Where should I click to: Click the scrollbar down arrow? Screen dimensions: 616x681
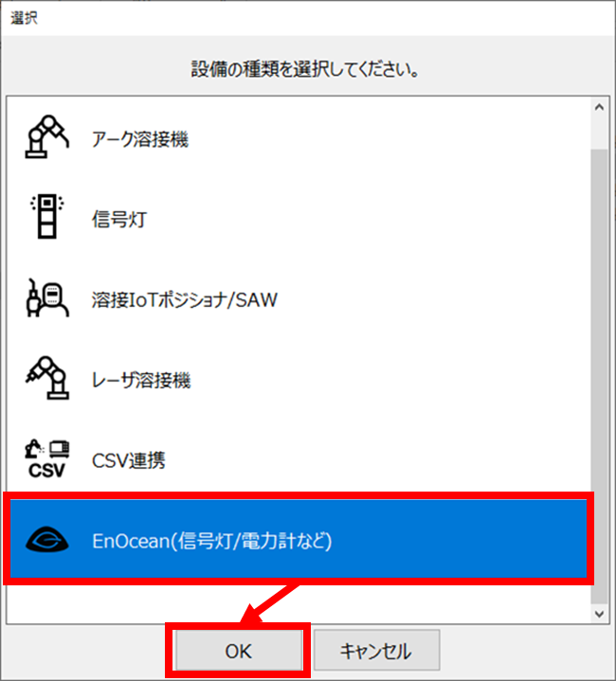(600, 614)
